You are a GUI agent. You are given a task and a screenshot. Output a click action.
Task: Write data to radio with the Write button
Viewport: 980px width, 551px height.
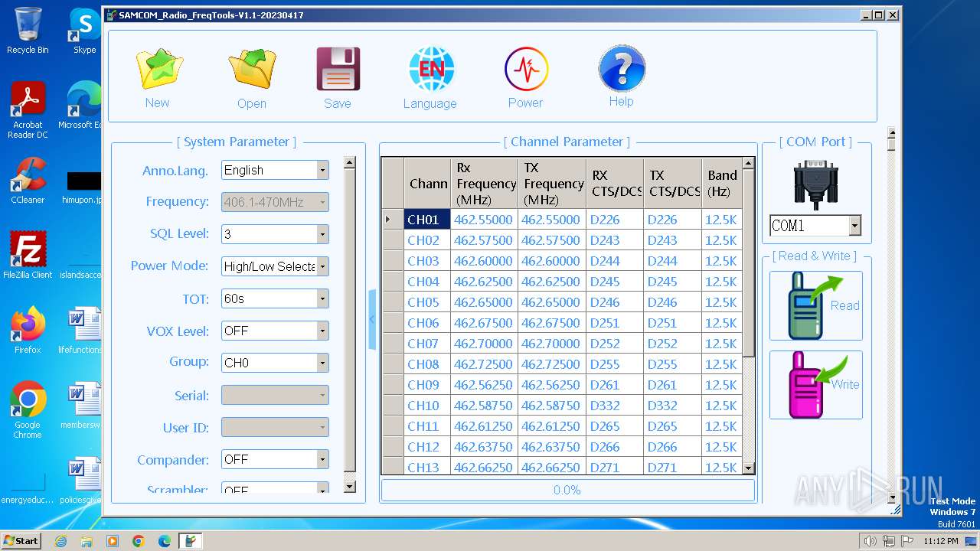coord(816,385)
